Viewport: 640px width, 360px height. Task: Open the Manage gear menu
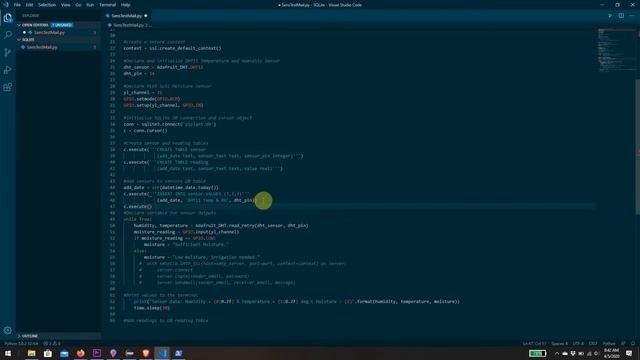click(x=8, y=330)
